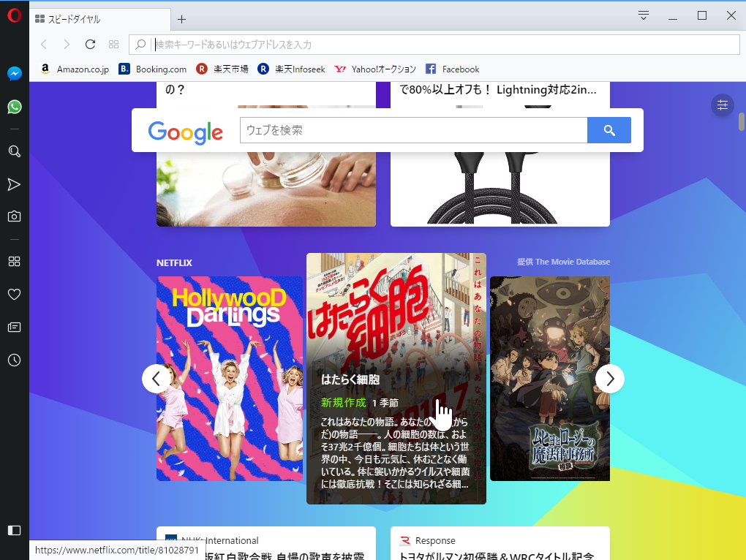
Task: Open My Flow in the sidebar
Action: [x=14, y=184]
